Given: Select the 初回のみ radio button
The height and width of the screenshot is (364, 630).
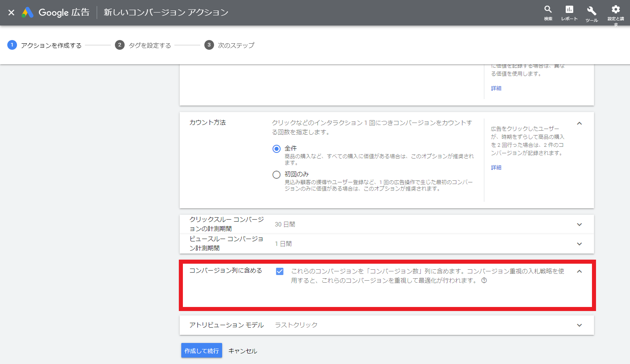Looking at the screenshot, I should click(x=276, y=175).
